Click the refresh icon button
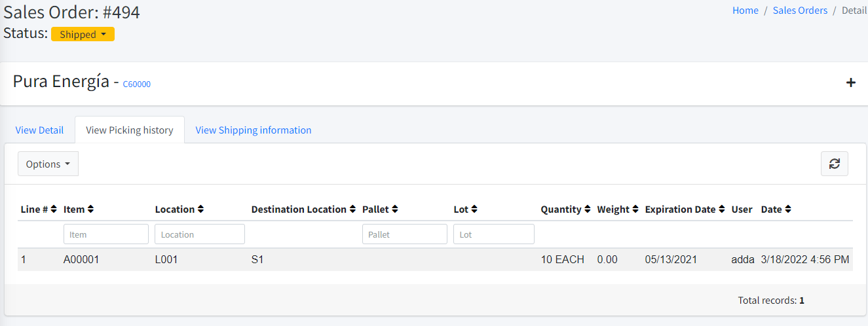 click(834, 164)
